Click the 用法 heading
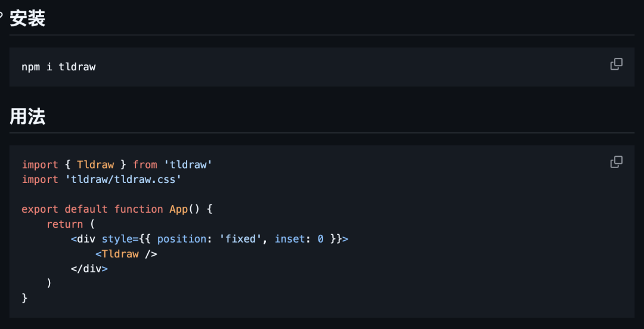 27,117
